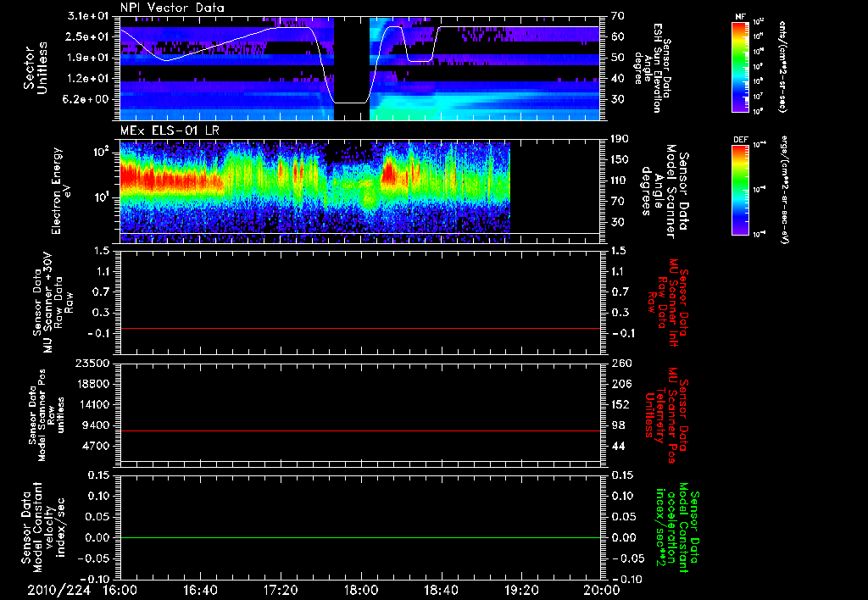Viewport: 868px width, 600px height.
Task: Click the "16:00" time axis label
Action: tap(120, 591)
